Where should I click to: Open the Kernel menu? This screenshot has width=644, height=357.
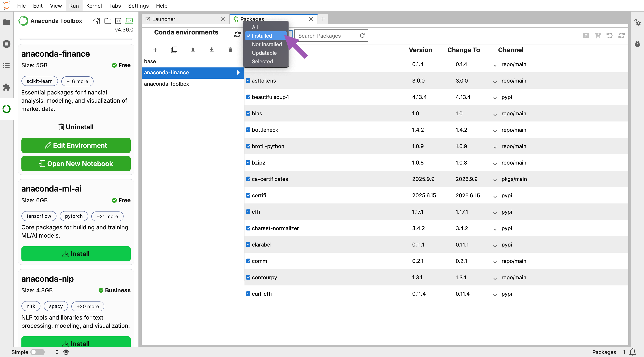coord(94,6)
